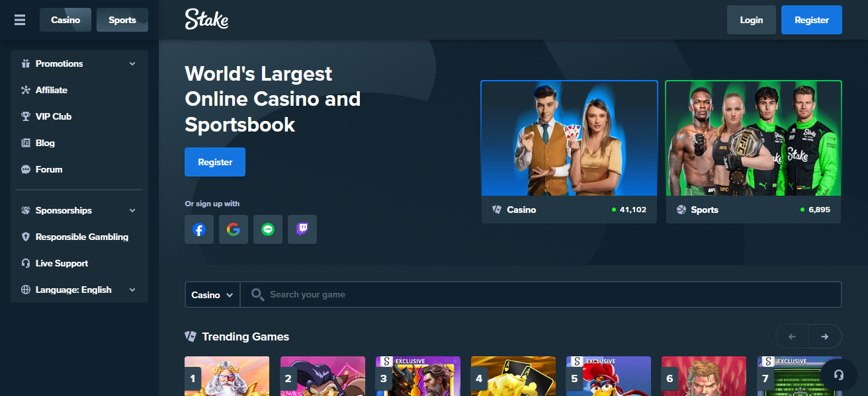Click the Register button under headline

pos(215,162)
